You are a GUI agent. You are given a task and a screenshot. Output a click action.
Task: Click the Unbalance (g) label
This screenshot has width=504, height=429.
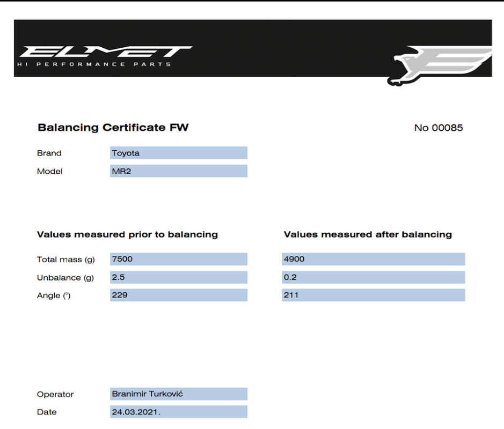click(x=65, y=278)
